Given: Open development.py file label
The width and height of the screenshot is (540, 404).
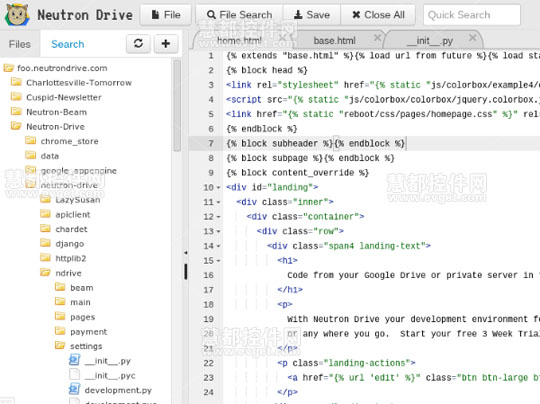Looking at the screenshot, I should pyautogui.click(x=118, y=390).
